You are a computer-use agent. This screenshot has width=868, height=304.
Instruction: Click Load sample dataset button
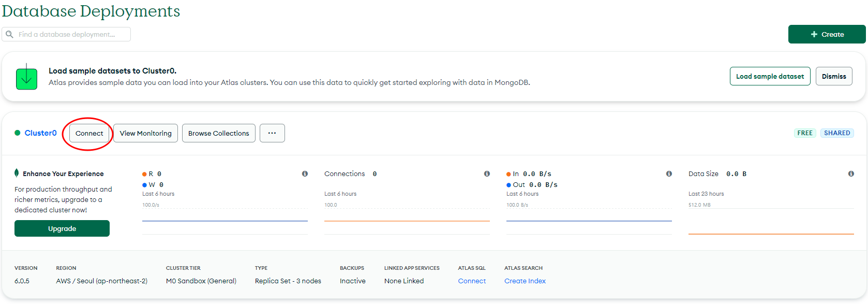click(x=770, y=76)
